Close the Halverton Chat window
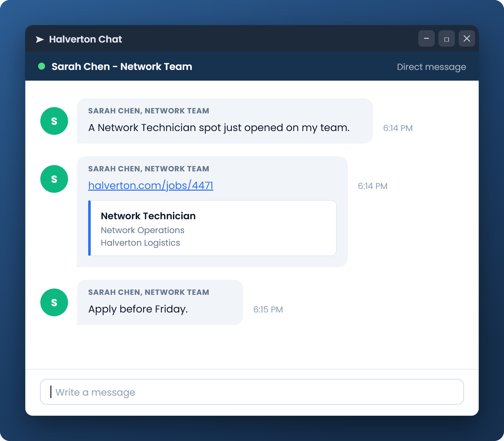This screenshot has width=504, height=441. [467, 38]
